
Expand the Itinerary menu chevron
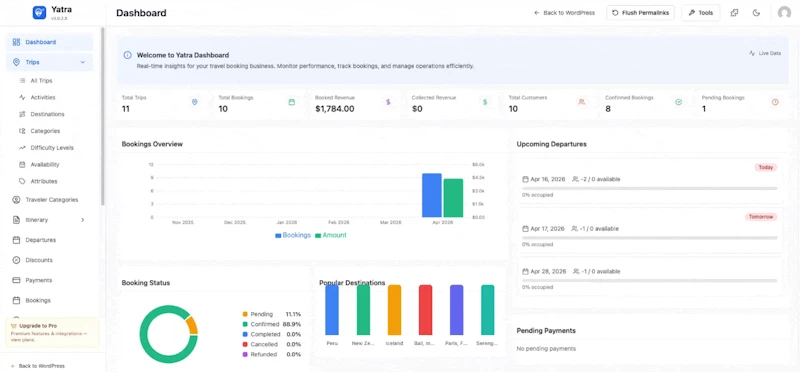(x=83, y=220)
